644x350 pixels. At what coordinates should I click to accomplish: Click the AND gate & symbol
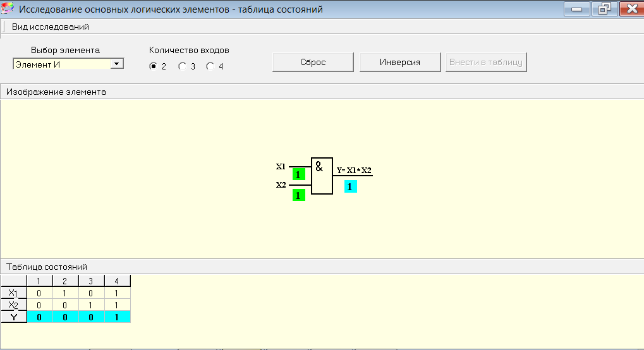pos(319,166)
